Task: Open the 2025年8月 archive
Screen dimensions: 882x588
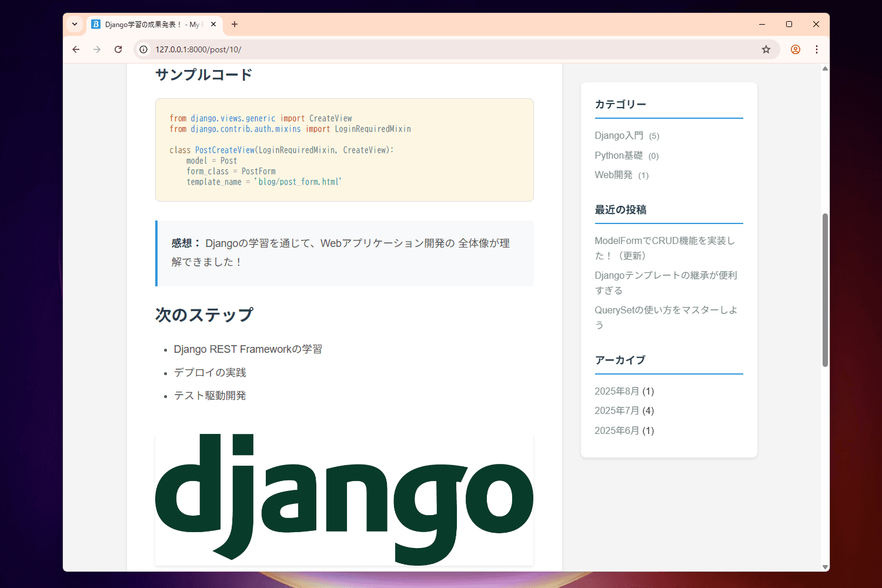Action: (617, 392)
